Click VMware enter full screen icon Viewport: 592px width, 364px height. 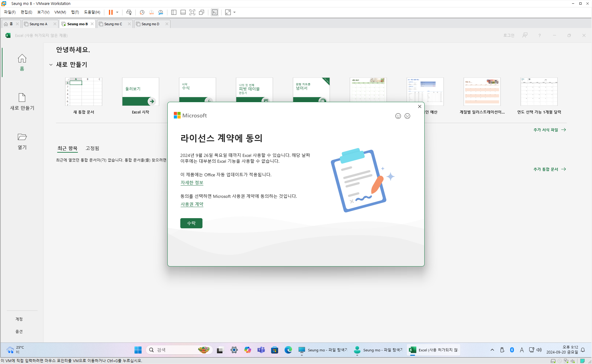tap(192, 12)
